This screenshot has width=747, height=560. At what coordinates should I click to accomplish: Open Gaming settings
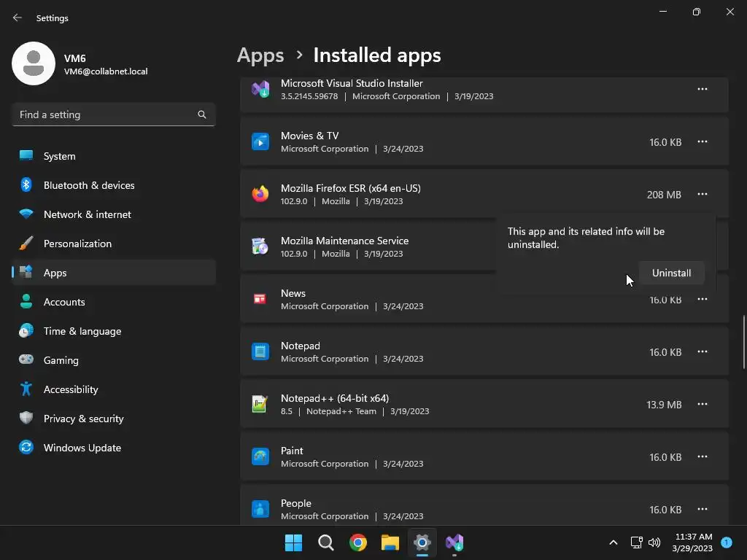114,360
